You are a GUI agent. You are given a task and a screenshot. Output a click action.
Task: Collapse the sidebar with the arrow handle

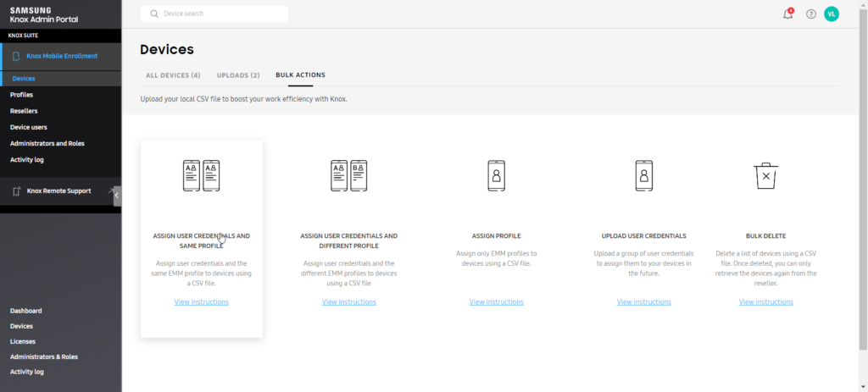click(117, 196)
